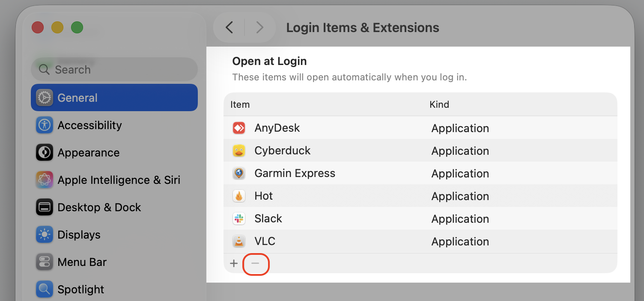Image resolution: width=644 pixels, height=301 pixels.
Task: Close the settings window with red button
Action: [38, 27]
